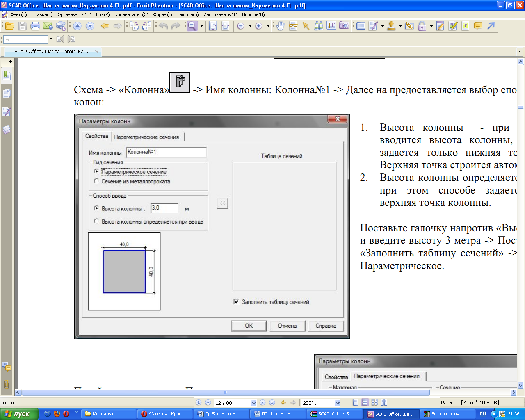Click the yellow previous view arrow in toolbar
The width and height of the screenshot is (525, 420).
(x=105, y=26)
